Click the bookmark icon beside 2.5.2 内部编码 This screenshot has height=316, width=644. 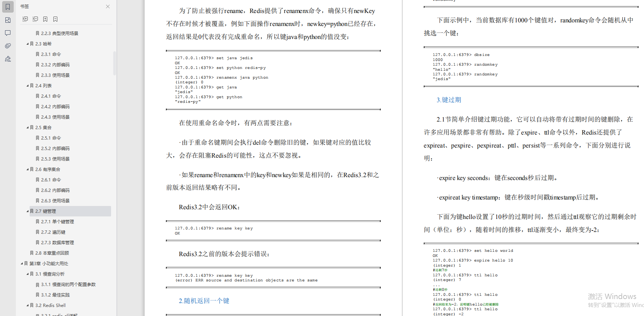[38, 148]
